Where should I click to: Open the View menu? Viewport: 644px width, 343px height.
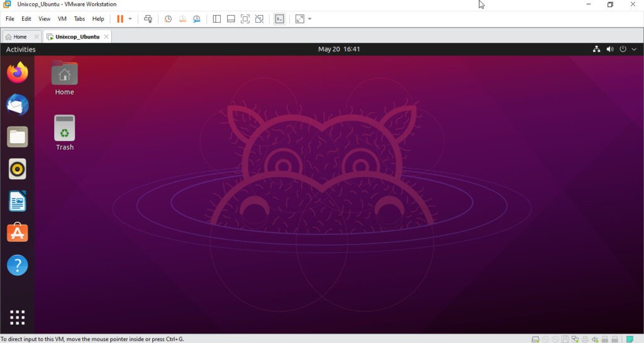[45, 19]
